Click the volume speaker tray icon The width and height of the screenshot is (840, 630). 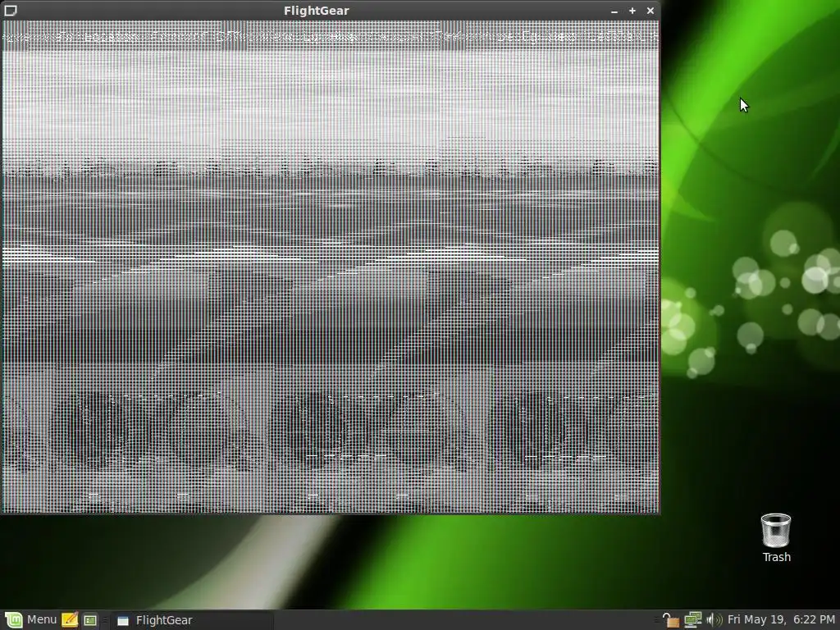coord(714,620)
